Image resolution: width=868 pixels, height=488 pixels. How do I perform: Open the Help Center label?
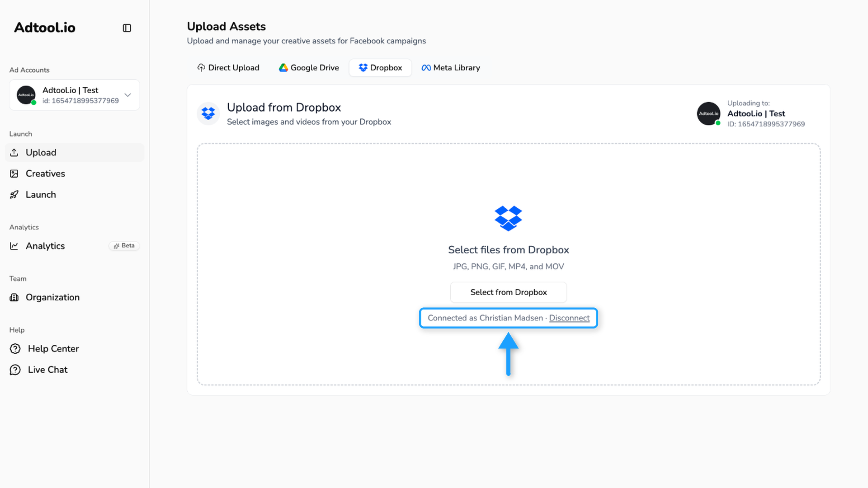(53, 349)
